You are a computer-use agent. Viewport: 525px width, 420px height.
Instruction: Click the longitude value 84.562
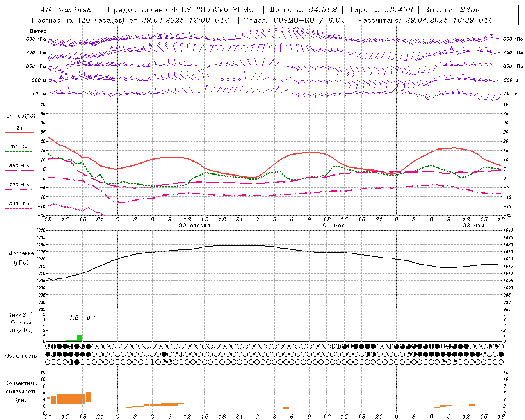click(323, 10)
